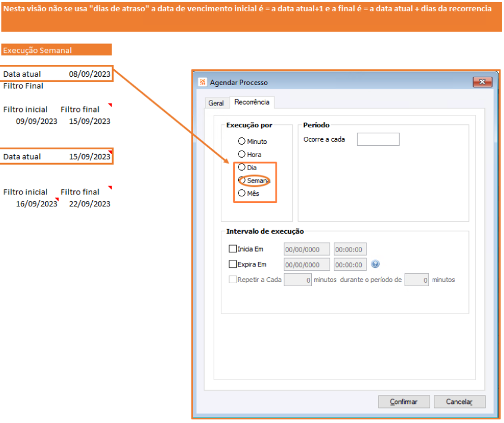504x423 pixels.
Task: Click the Repetir a Cada minutes field
Action: point(298,280)
